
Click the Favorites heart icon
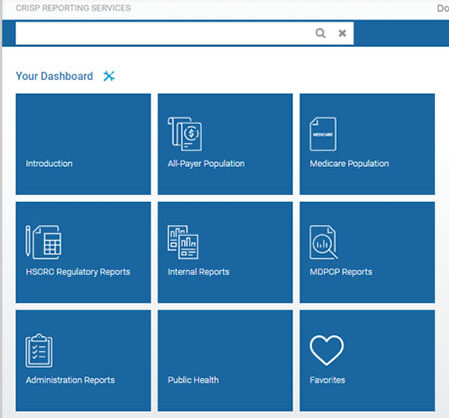[327, 350]
